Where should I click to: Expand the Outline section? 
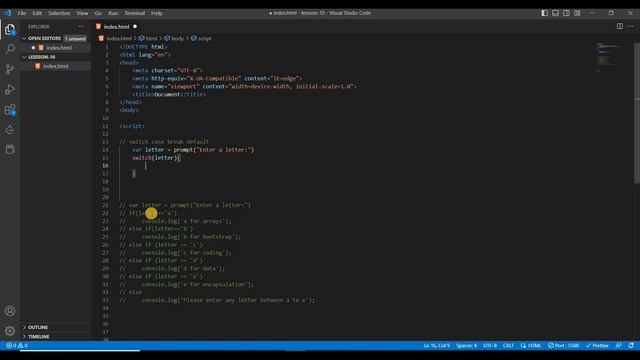click(x=56, y=327)
